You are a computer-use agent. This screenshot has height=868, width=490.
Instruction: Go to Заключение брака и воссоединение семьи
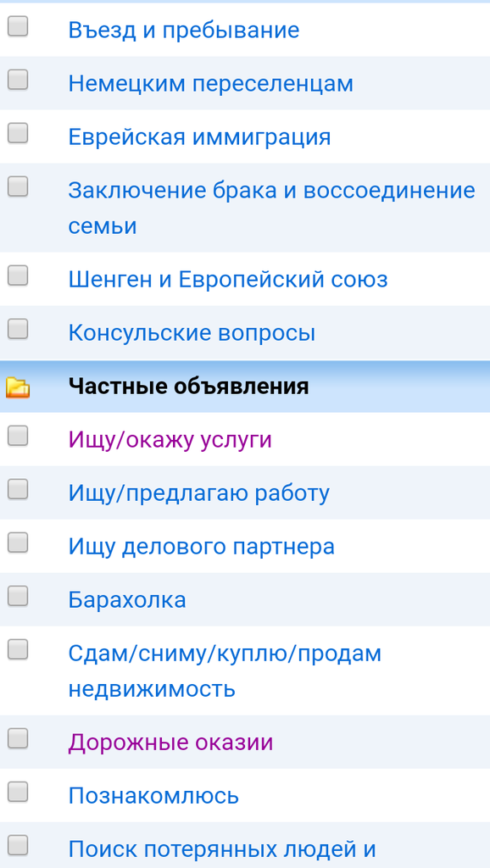pos(272,209)
